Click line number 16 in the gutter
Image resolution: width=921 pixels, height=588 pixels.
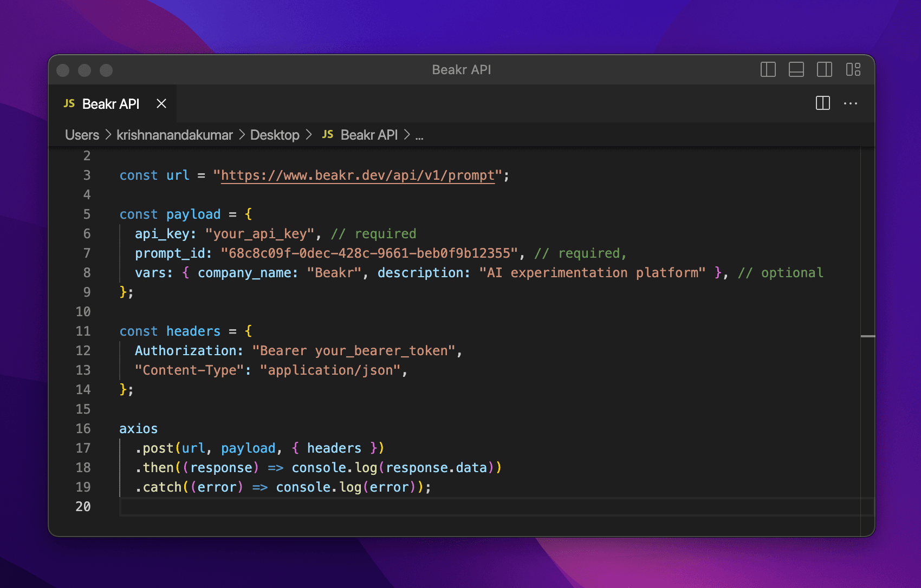click(83, 429)
